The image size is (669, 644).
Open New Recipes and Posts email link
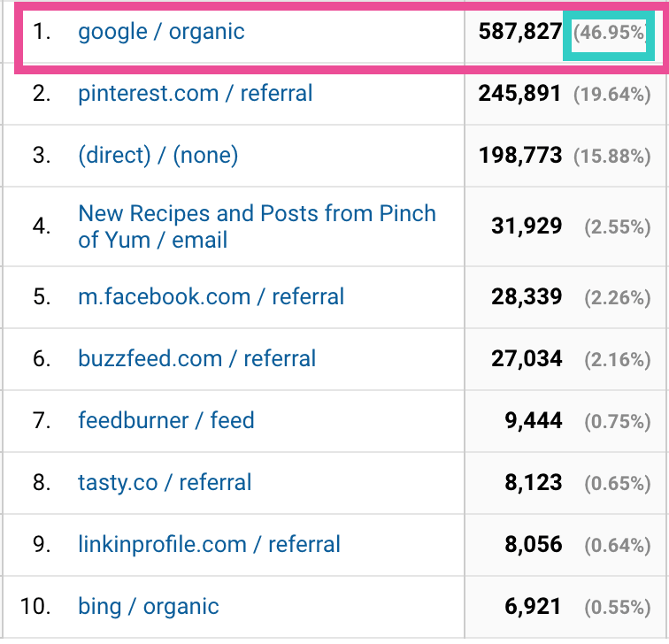click(x=257, y=226)
